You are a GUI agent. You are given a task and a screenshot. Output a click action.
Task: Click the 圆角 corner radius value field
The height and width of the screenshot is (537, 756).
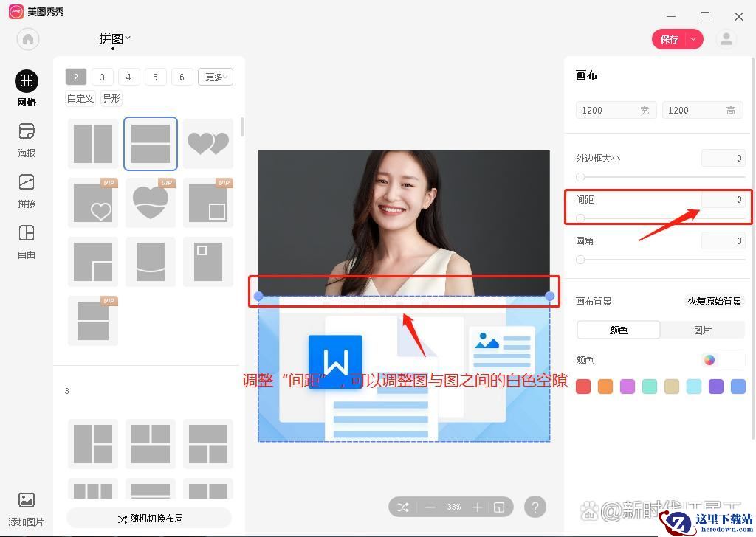(x=724, y=240)
